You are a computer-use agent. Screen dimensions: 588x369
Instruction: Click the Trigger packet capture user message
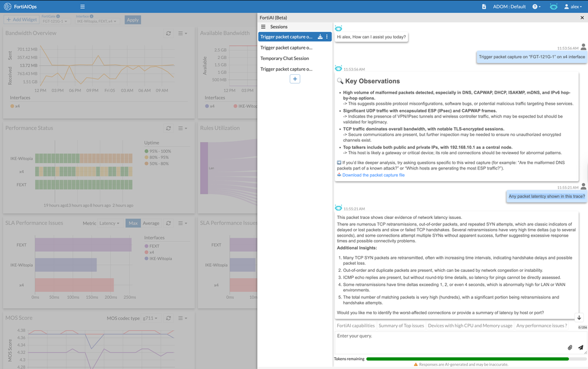pos(531,57)
